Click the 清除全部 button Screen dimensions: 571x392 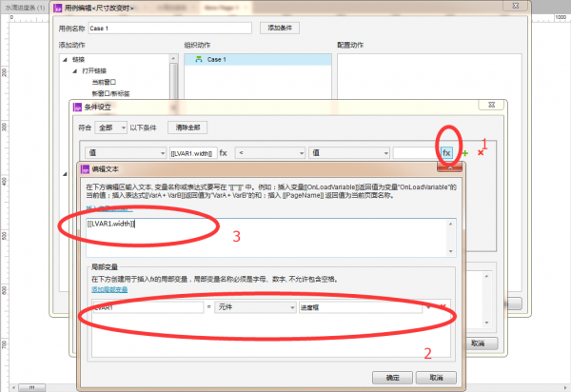(187, 127)
